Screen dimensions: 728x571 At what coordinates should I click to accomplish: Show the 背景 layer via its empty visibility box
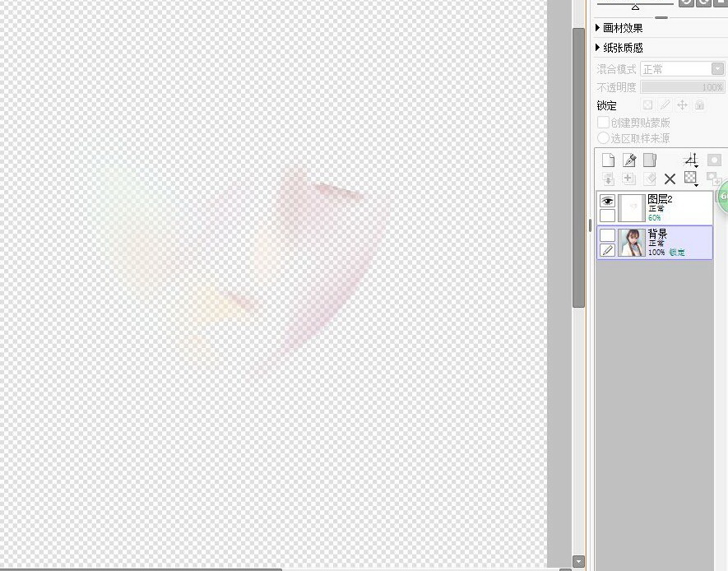[607, 234]
